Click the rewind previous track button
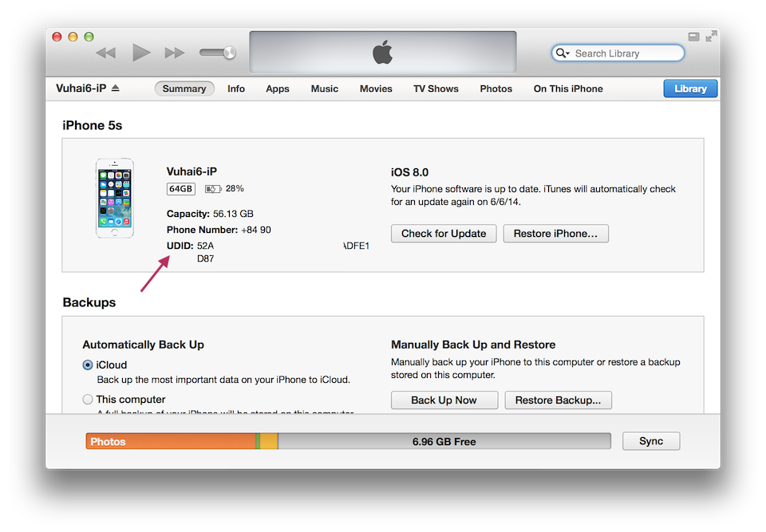Screen dimensions: 766x532 tap(105, 53)
